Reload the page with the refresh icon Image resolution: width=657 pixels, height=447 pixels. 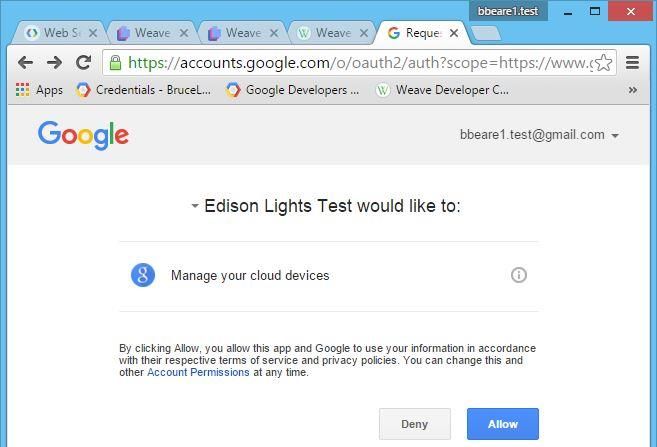83,62
